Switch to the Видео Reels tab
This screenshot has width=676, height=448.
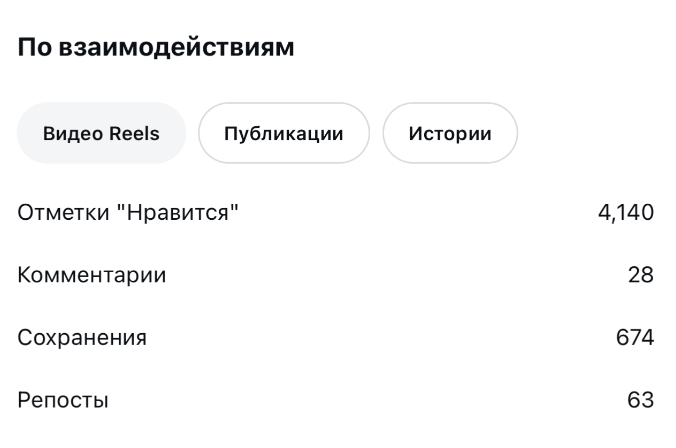pos(101,133)
